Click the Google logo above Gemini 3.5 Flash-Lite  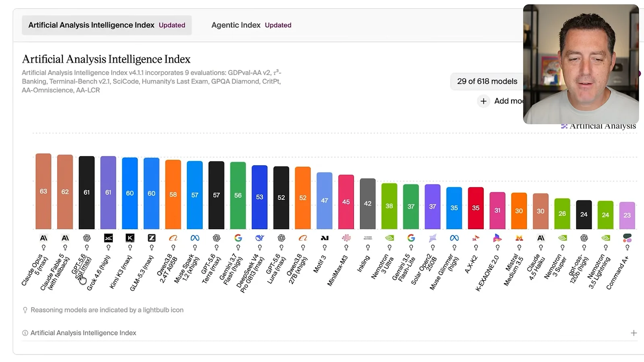pos(411,238)
